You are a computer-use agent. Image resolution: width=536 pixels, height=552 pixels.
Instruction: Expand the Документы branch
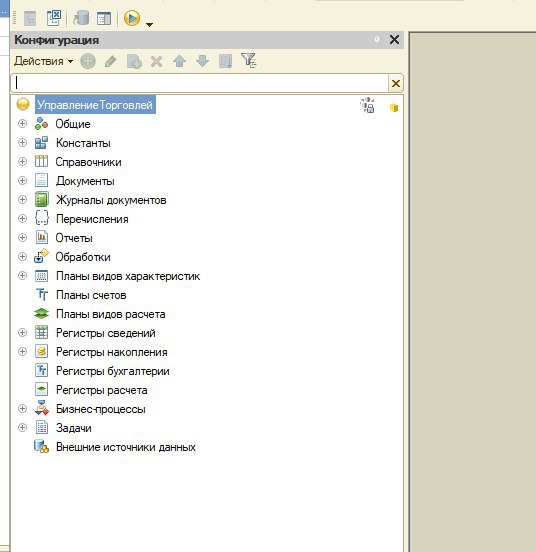22,181
